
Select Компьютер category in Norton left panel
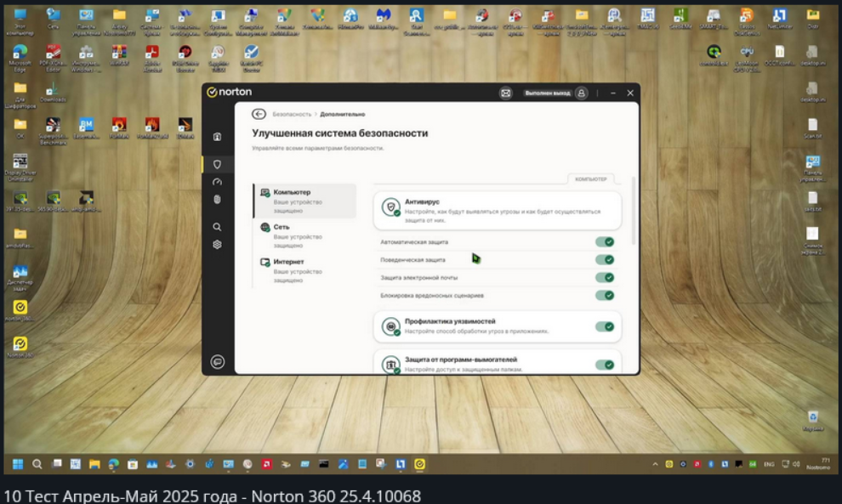305,201
